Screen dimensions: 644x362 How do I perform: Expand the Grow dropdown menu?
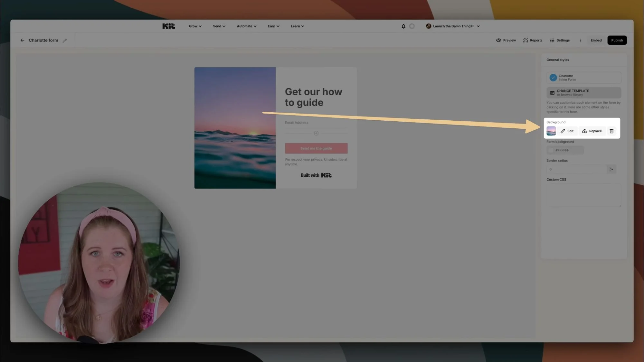195,26
